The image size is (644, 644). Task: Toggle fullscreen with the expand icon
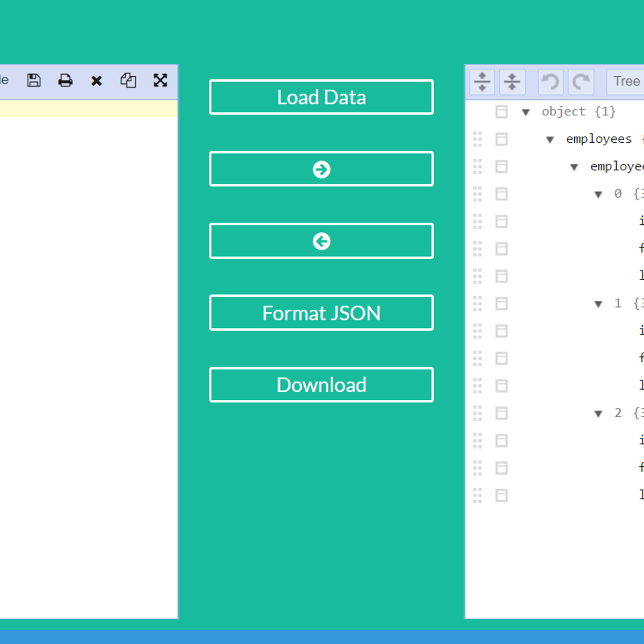pos(160,80)
